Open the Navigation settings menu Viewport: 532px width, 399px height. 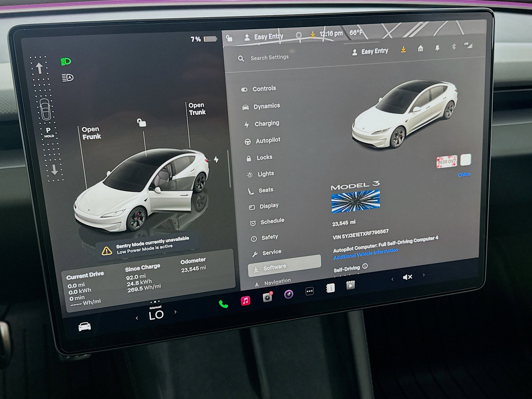(x=273, y=282)
